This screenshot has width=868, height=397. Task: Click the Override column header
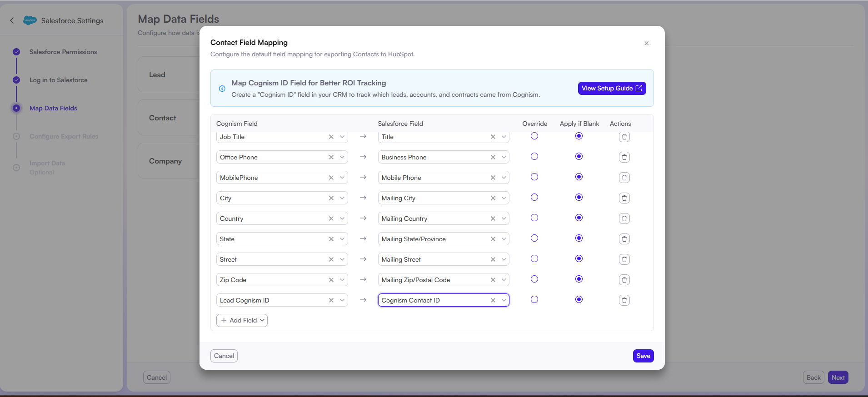(x=535, y=124)
